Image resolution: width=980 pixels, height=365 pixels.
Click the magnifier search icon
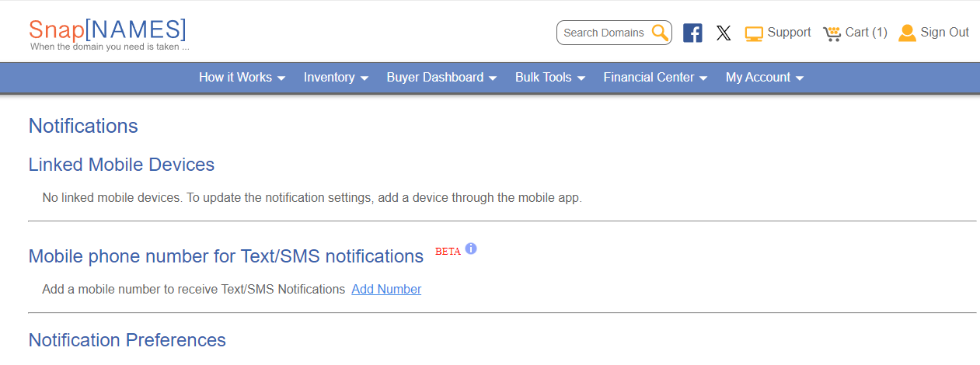[659, 33]
